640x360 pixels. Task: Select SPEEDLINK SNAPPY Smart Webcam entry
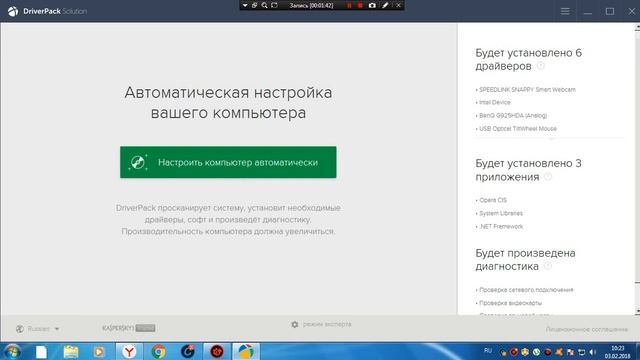[526, 89]
